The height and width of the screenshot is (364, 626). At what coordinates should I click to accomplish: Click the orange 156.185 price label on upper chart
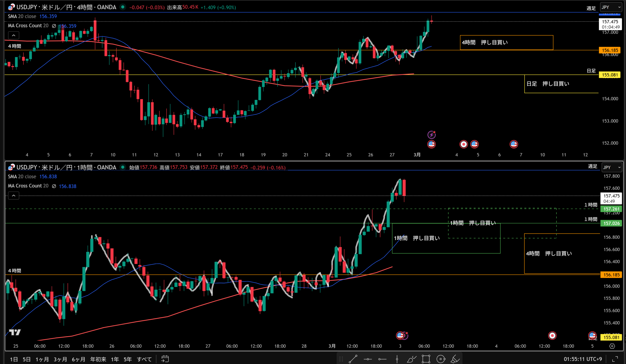610,50
